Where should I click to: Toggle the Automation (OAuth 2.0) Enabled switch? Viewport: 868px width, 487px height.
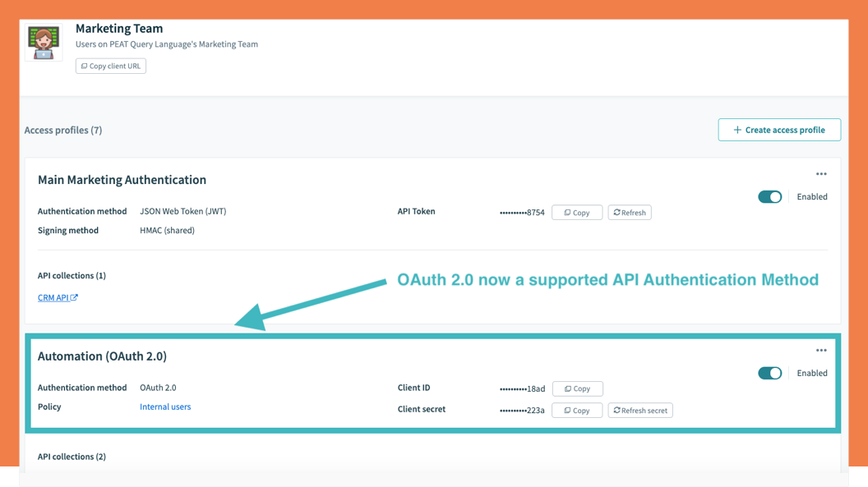coord(769,373)
